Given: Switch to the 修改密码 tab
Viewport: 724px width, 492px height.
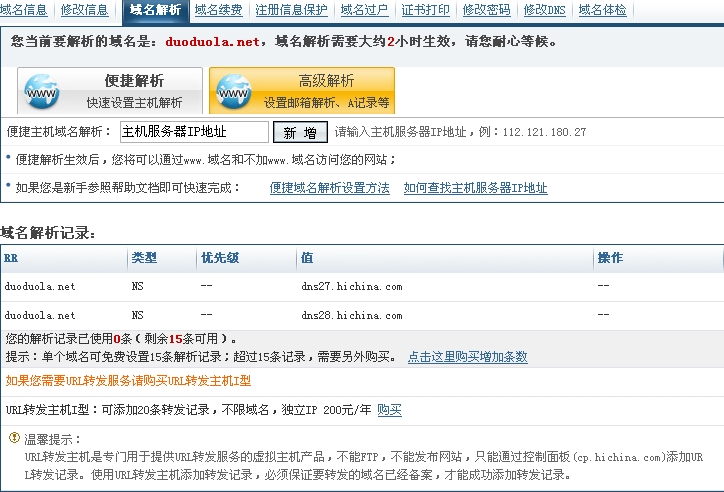Looking at the screenshot, I should click(486, 10).
